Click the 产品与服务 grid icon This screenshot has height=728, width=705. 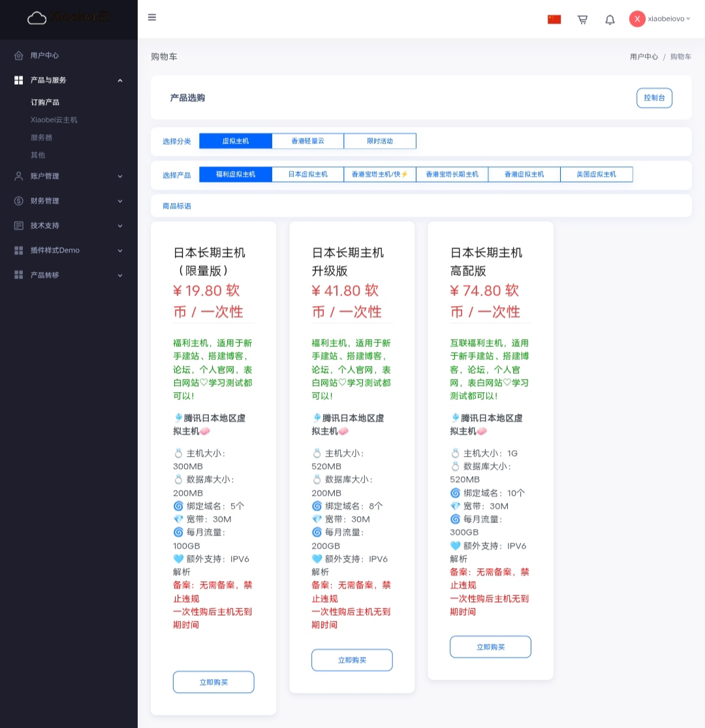[18, 80]
